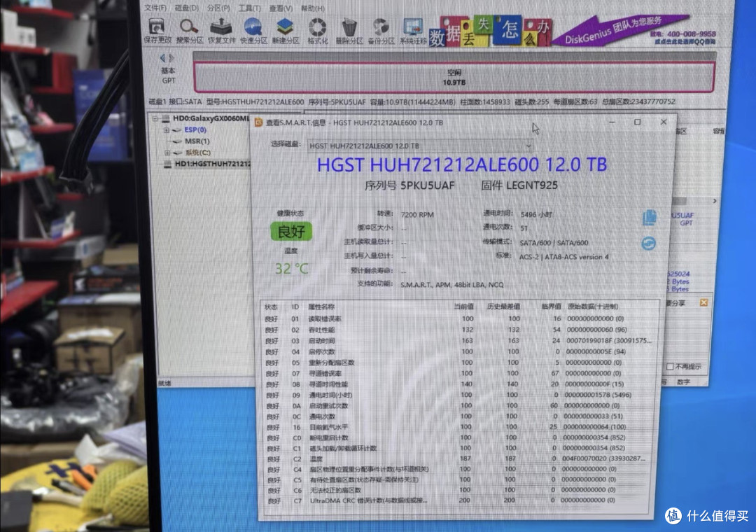This screenshot has width=756, height=532.
Task: Click the Format (格式化) toolbar icon
Action: pos(317,31)
